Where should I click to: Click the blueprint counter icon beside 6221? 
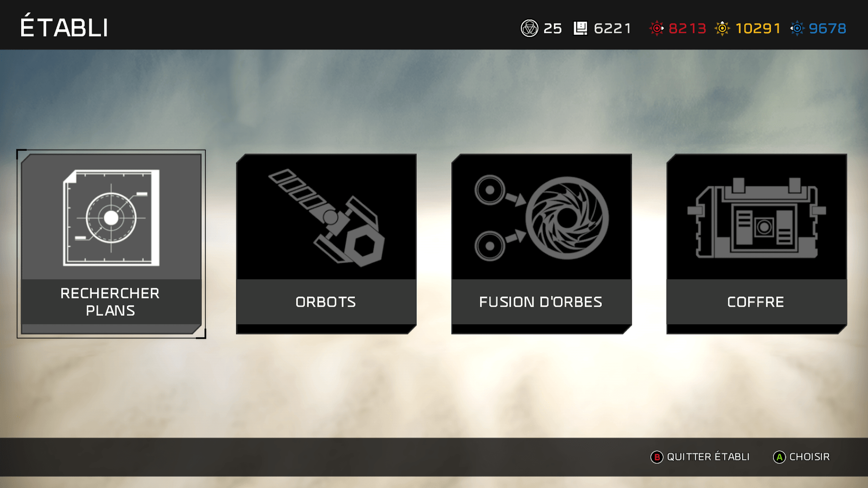coord(580,28)
